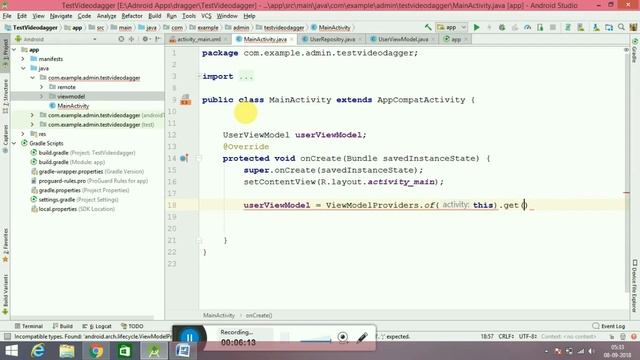Click the onCreate() breadcrumb

[x=259, y=316]
